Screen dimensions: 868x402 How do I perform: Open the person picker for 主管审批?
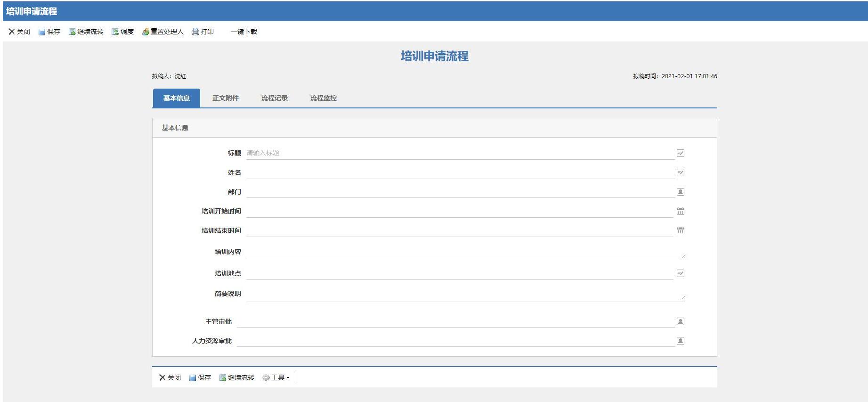coord(680,321)
